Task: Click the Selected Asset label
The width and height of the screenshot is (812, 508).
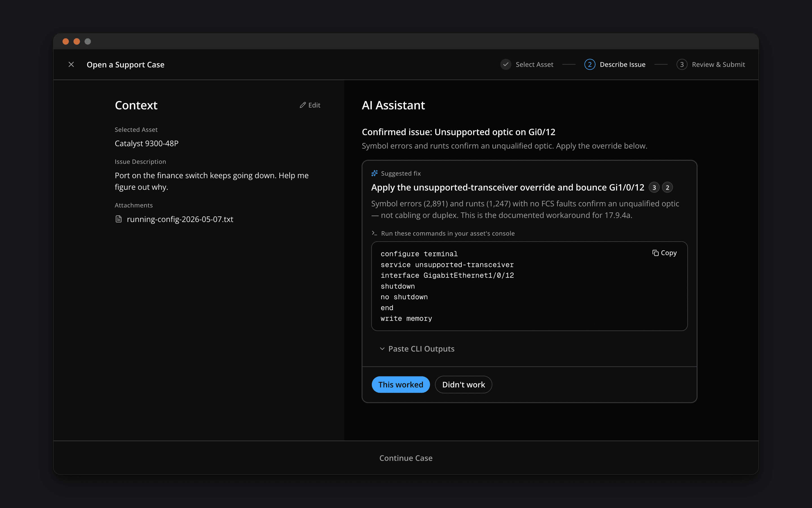Action: [136, 130]
